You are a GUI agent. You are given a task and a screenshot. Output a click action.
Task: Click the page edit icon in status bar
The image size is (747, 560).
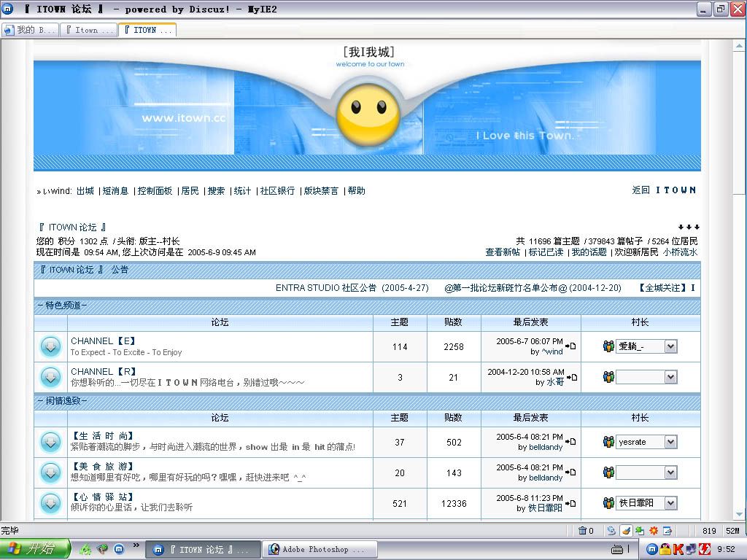click(x=667, y=531)
